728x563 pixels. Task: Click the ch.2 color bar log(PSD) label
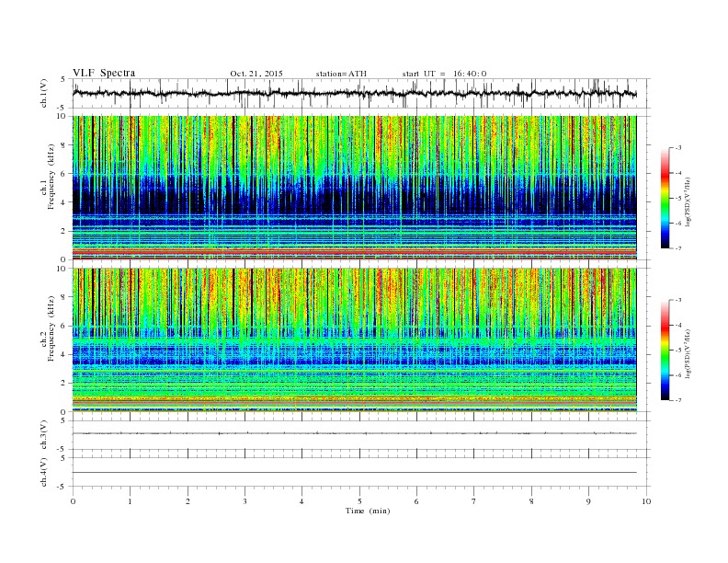pos(688,352)
